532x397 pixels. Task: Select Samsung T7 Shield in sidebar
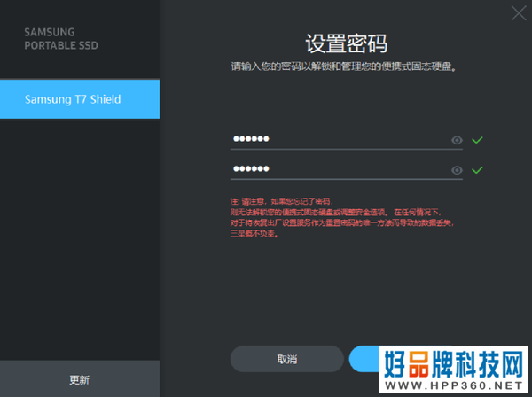point(80,99)
